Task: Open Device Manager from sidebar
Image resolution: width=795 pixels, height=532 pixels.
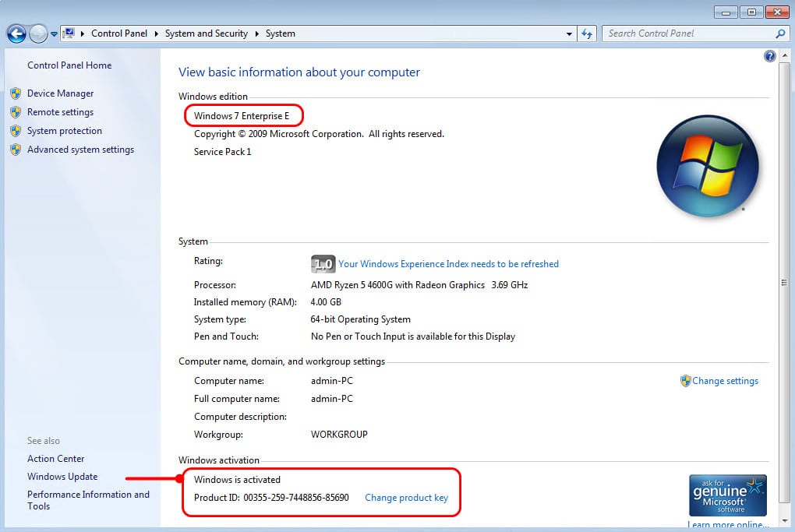Action: coord(60,93)
